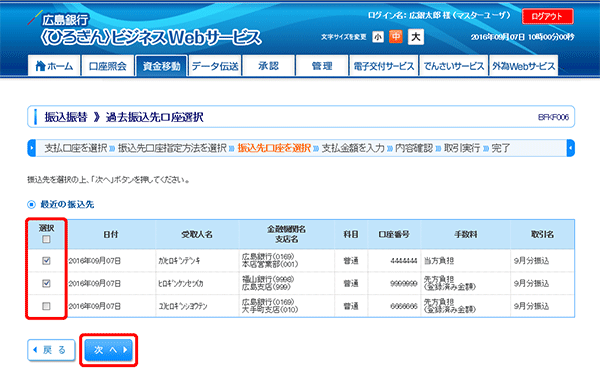This screenshot has height=391, width=600.
Task: Open the 承認 tab
Action: pyautogui.click(x=269, y=66)
